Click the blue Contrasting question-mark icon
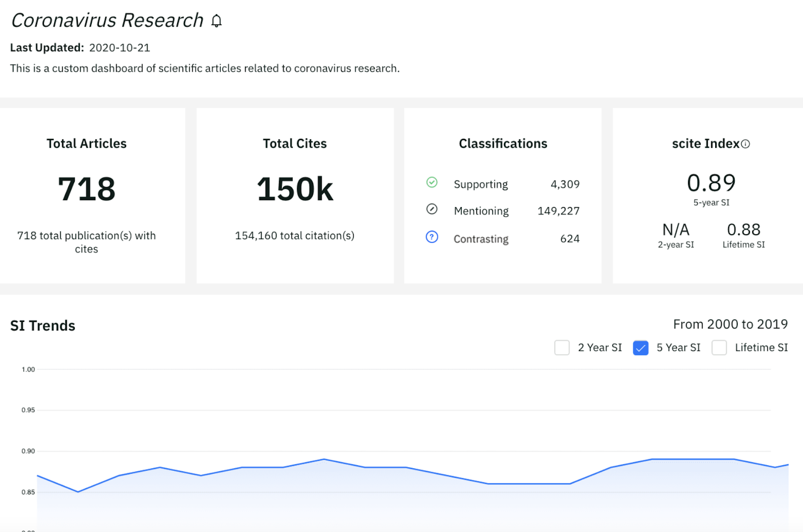Image resolution: width=803 pixels, height=532 pixels. 432,237
